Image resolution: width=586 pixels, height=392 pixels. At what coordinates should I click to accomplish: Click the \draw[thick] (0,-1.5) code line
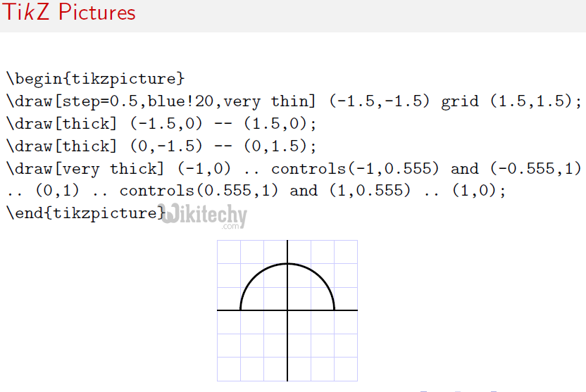pyautogui.click(x=161, y=146)
